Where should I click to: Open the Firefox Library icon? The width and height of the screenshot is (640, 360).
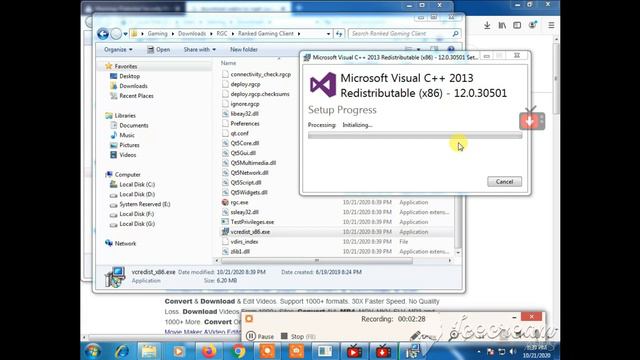502,25
